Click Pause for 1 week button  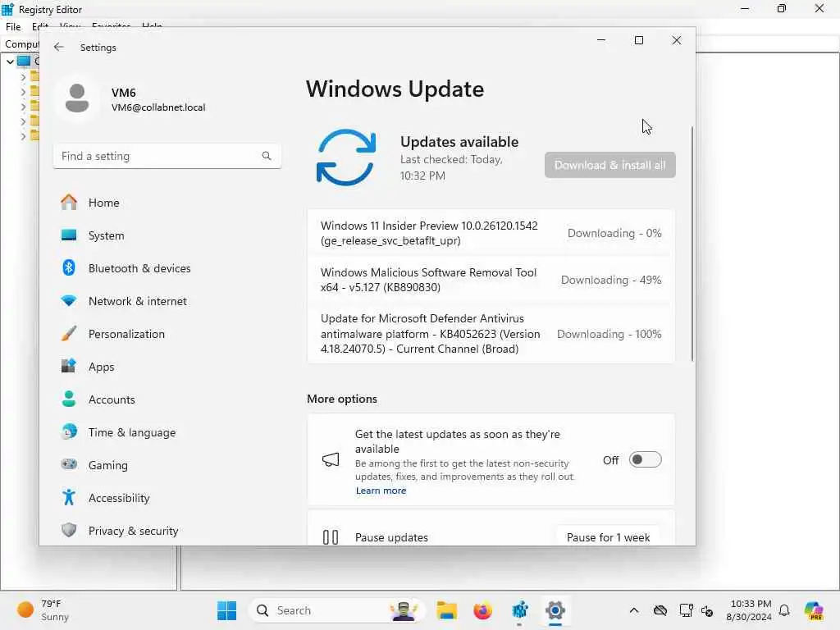[608, 537]
